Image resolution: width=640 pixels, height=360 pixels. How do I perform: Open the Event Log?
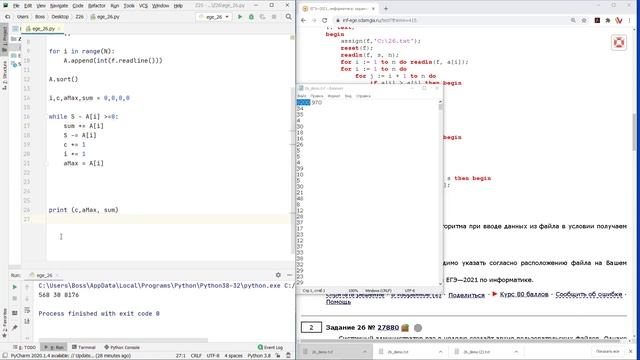pos(270,347)
